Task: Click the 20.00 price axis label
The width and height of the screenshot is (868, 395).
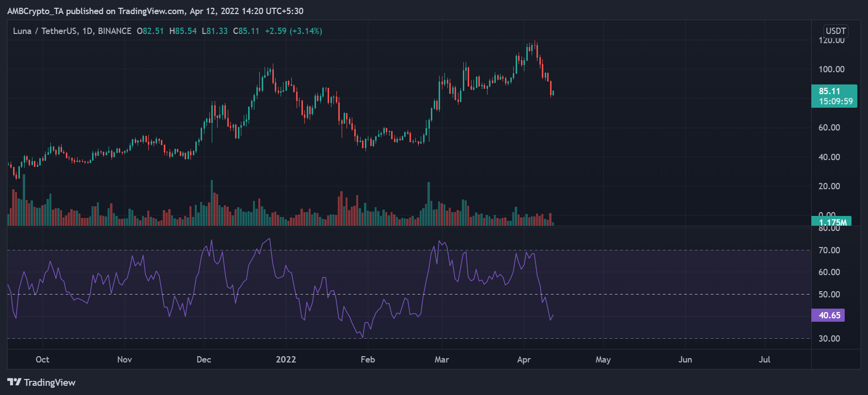Action: point(829,186)
